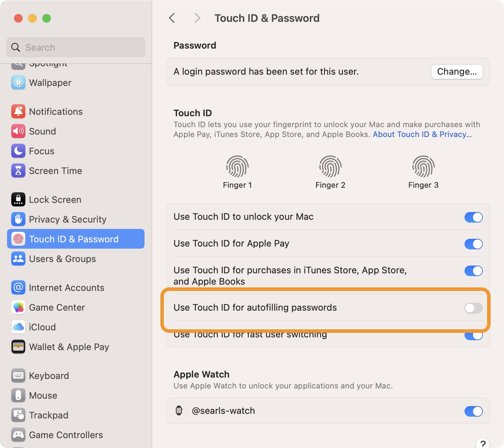The height and width of the screenshot is (448, 504).
Task: Click the Sound speaker icon in sidebar
Action: [x=18, y=131]
